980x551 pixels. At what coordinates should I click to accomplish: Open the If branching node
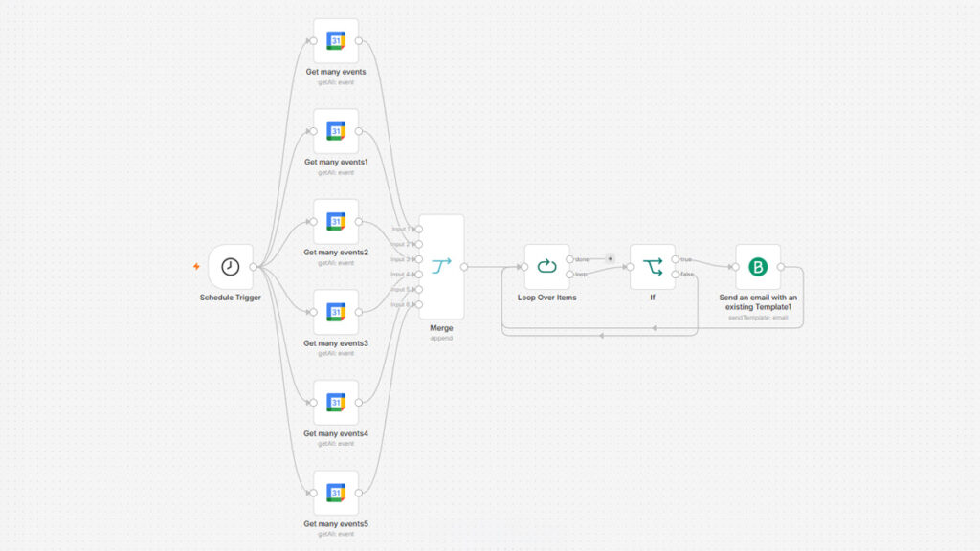(x=653, y=267)
